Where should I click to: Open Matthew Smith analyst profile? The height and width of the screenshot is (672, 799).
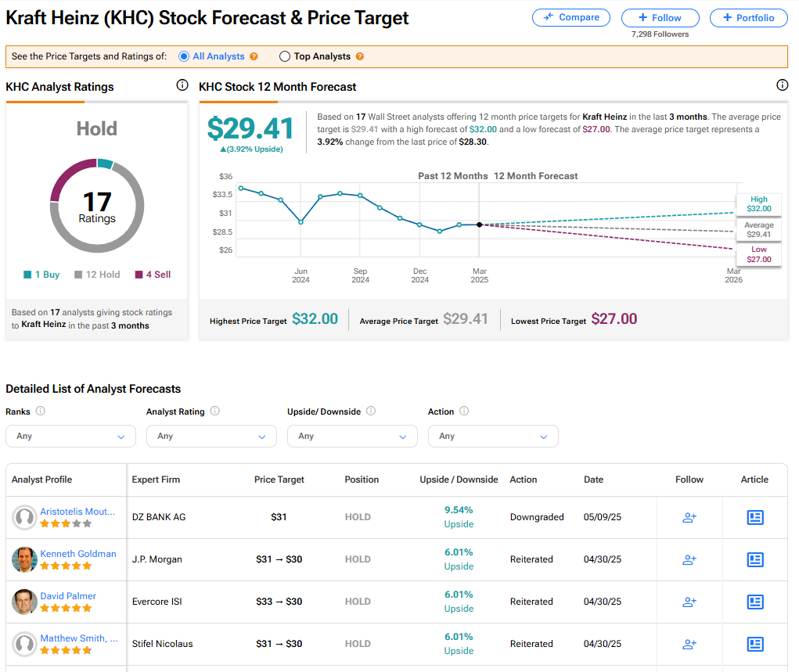pos(79,638)
